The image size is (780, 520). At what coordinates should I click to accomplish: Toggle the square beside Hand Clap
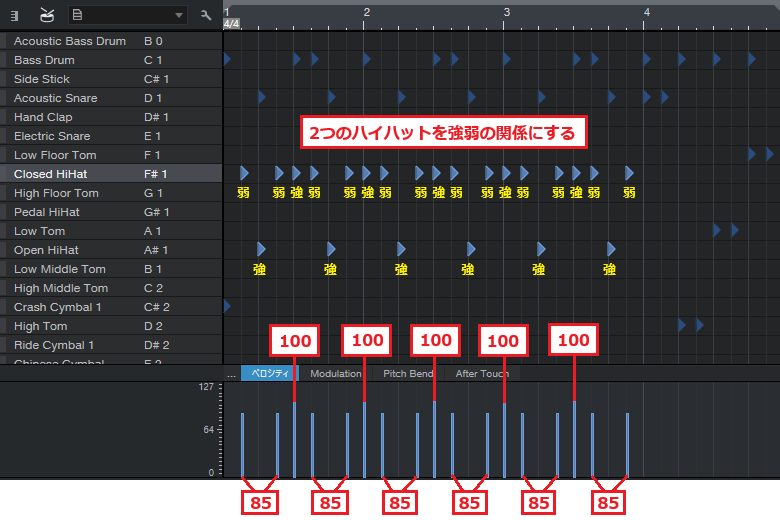pyautogui.click(x=4, y=117)
